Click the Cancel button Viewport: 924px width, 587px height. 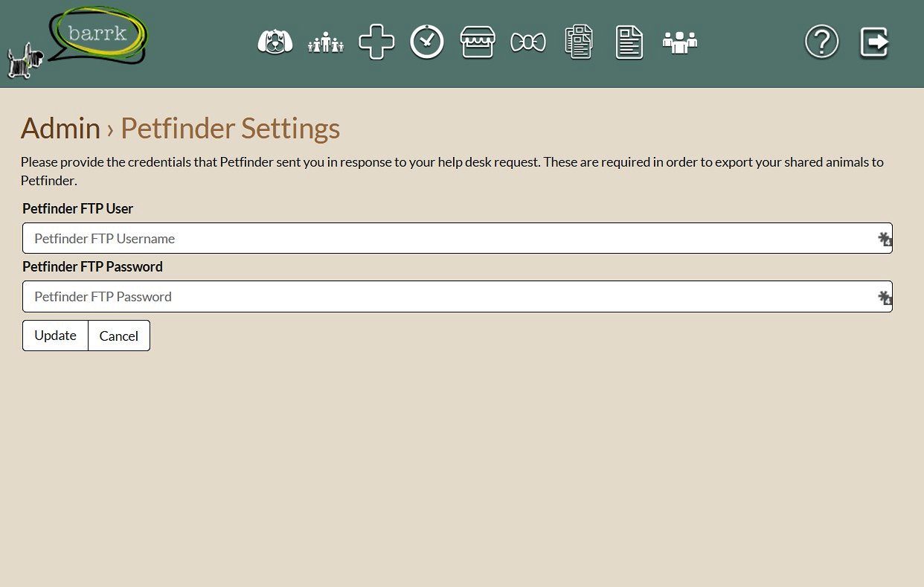click(x=119, y=336)
